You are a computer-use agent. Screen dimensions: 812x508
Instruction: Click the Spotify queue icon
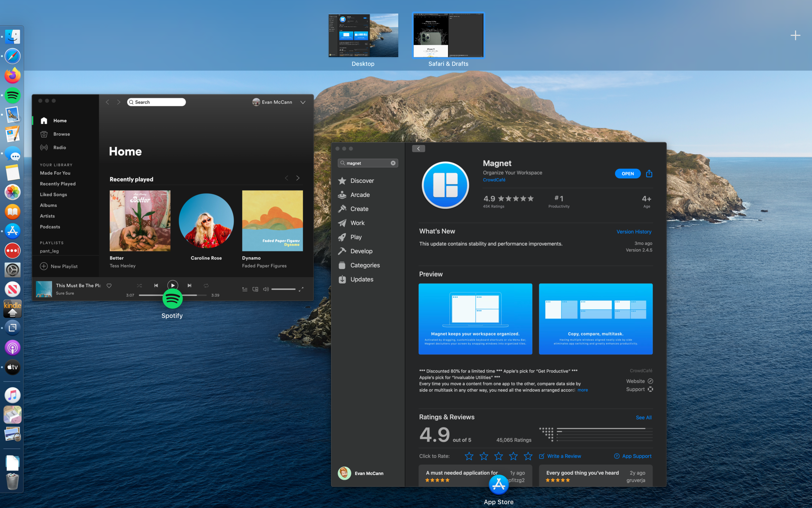(245, 289)
